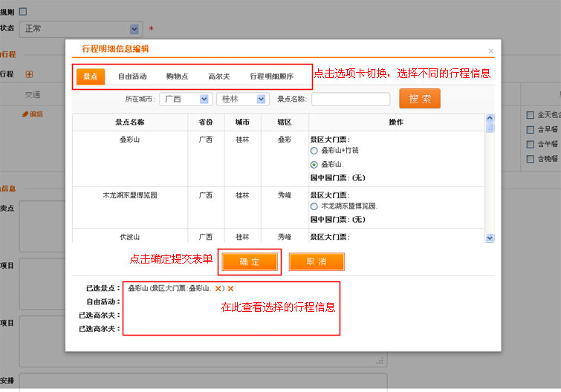
Task: Remove 叠彩山 ticket with the first orange X
Action: [x=218, y=288]
